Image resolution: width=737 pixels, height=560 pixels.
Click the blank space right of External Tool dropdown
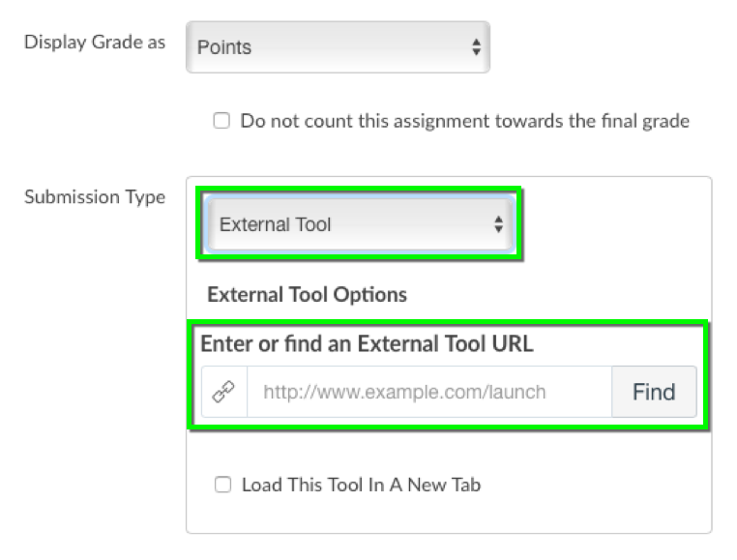tap(616, 224)
